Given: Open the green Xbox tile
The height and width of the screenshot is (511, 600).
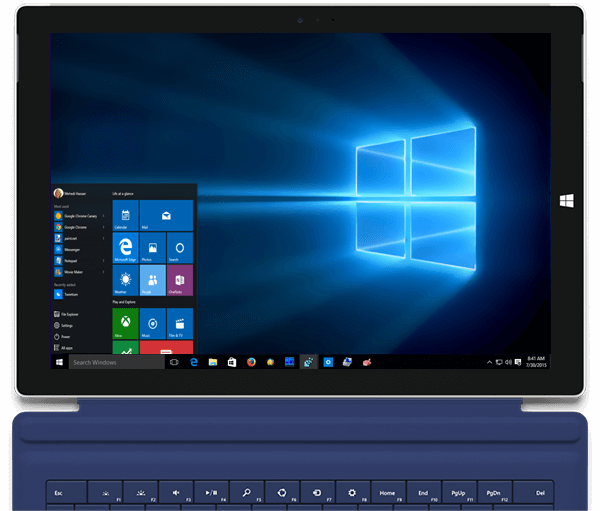Looking at the screenshot, I should point(126,324).
